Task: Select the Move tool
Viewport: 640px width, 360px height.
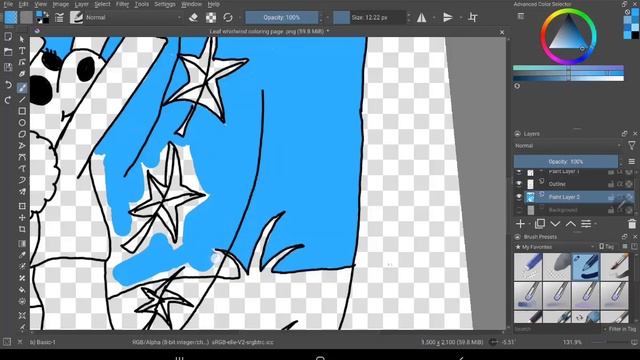Action: (x=22, y=218)
